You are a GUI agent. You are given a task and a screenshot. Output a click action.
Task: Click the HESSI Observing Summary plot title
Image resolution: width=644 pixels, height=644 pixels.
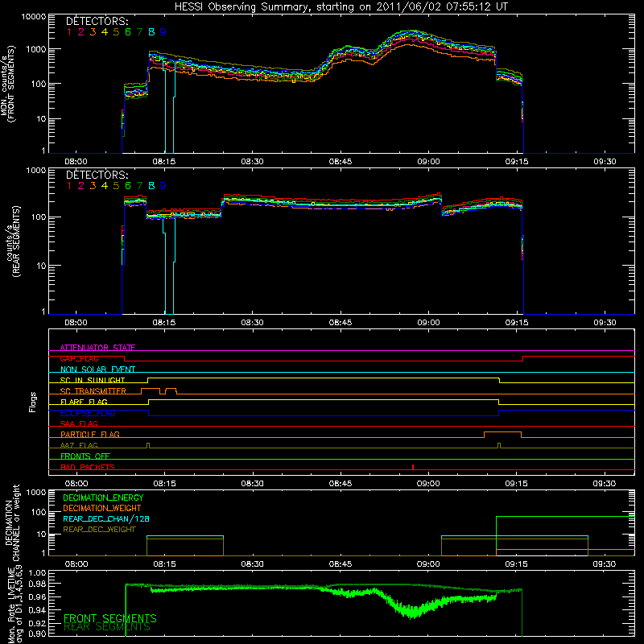(x=341, y=6)
